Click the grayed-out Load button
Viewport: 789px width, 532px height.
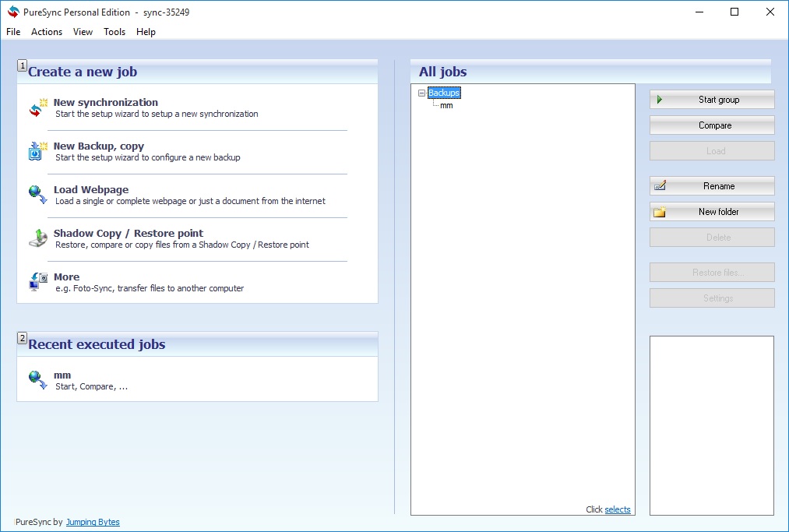point(712,151)
